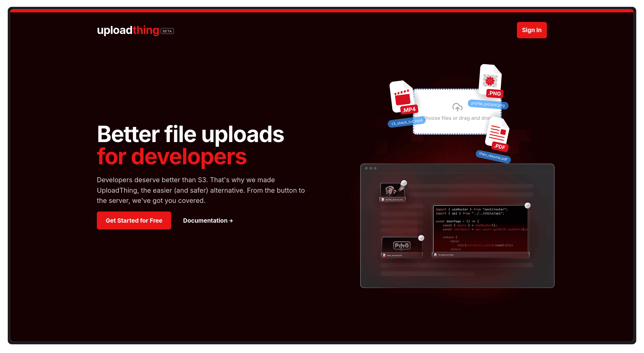Click the uploadthing logo

[128, 30]
